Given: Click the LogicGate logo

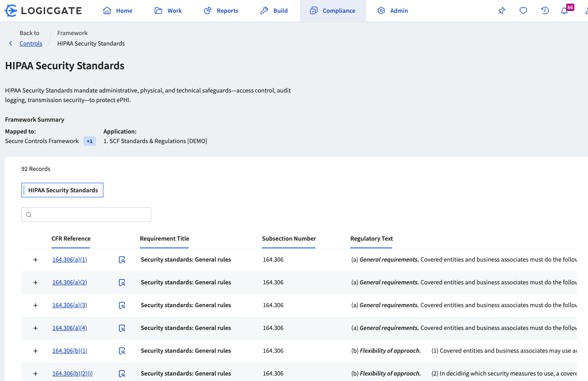Looking at the screenshot, I should click(43, 10).
